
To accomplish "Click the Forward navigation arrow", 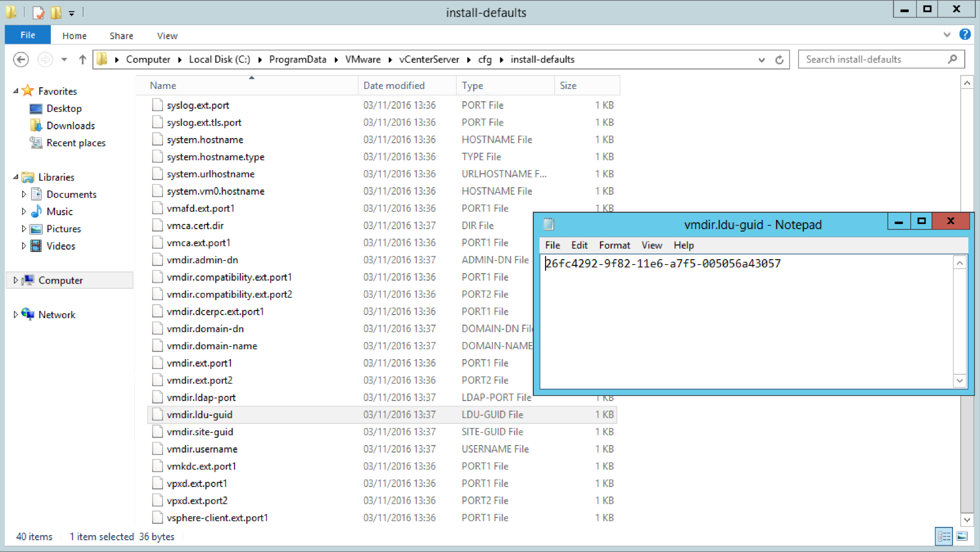I will (x=44, y=59).
